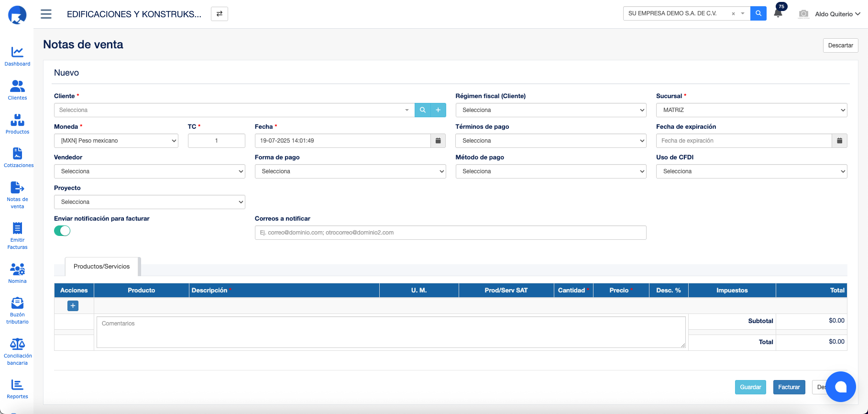The width and height of the screenshot is (868, 414).
Task: Open notifications bell with 75 badge
Action: [x=778, y=13]
